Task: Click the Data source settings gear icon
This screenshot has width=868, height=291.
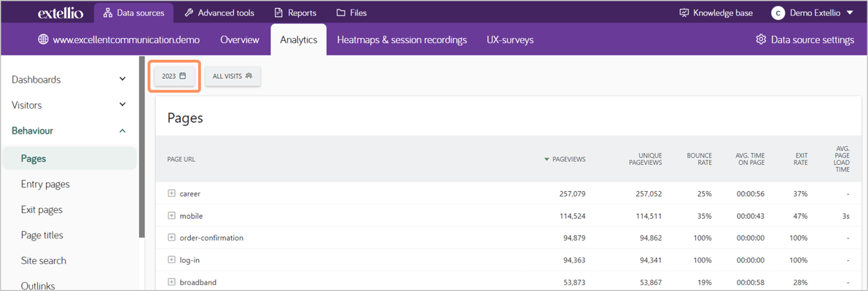Action: pos(761,39)
